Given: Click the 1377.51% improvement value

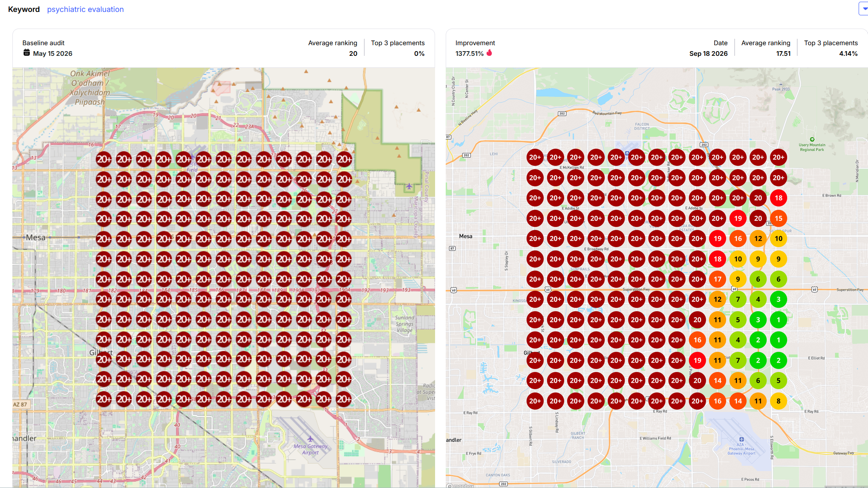Looking at the screenshot, I should (469, 54).
